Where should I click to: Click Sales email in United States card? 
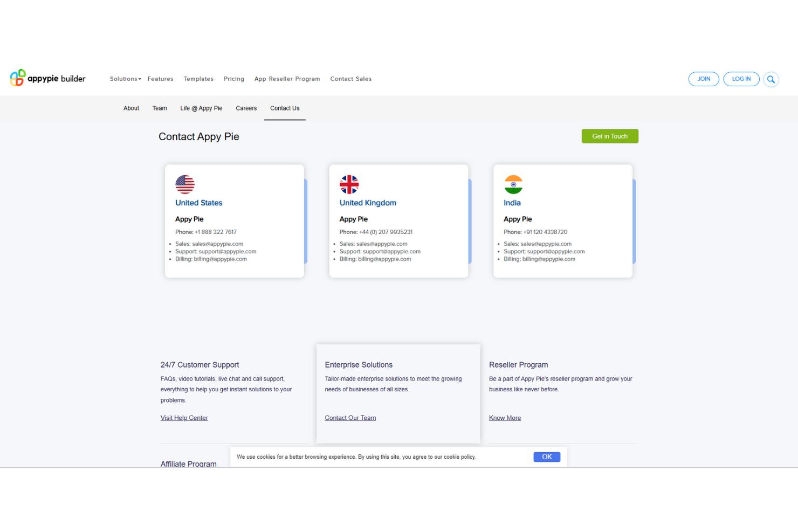[x=218, y=244]
